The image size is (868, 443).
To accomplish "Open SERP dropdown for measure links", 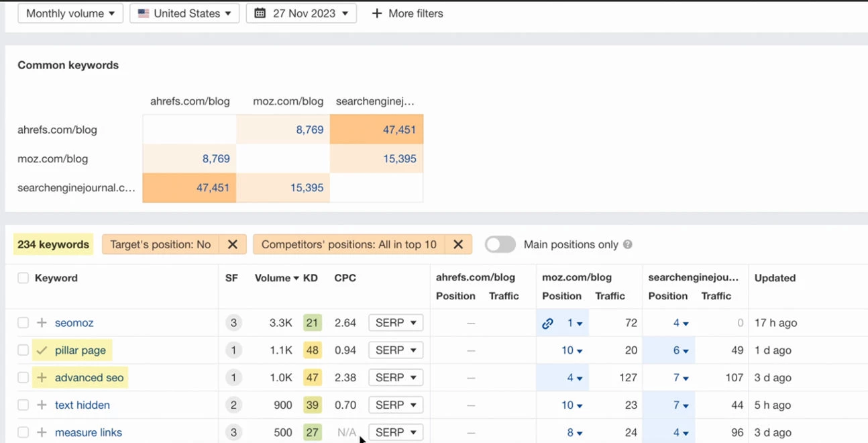I will pos(396,433).
